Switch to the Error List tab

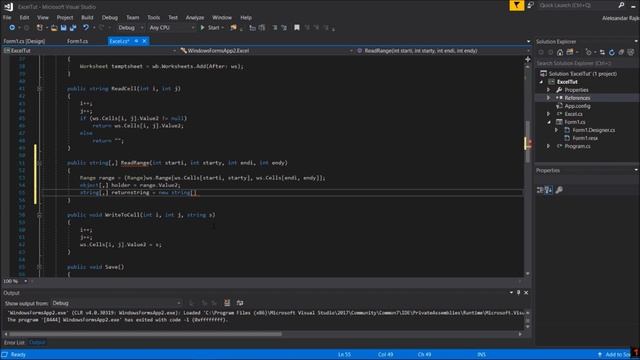pos(14,342)
